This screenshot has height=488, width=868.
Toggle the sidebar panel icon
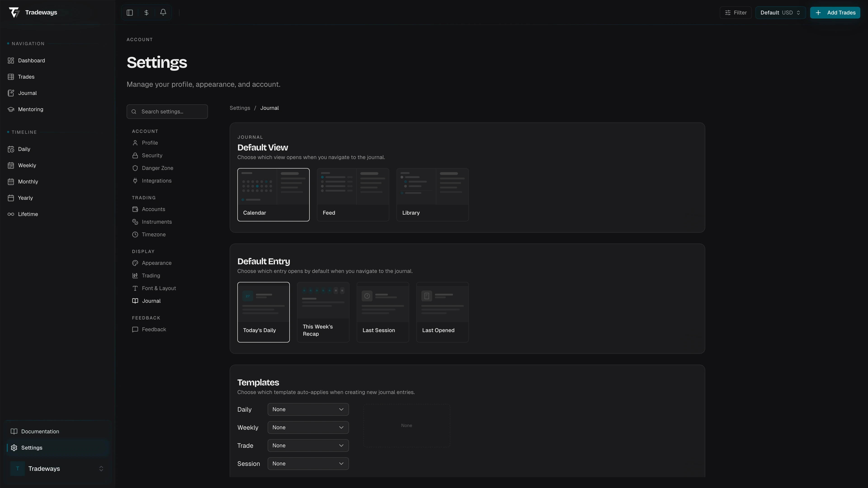[x=130, y=13]
